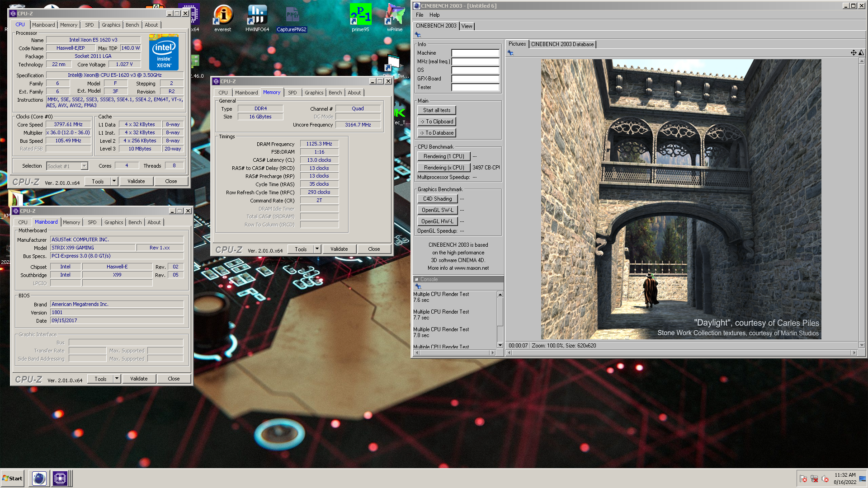Viewport: 868px width, 488px height.
Task: Open Action Center flag in system tray
Action: (x=803, y=479)
